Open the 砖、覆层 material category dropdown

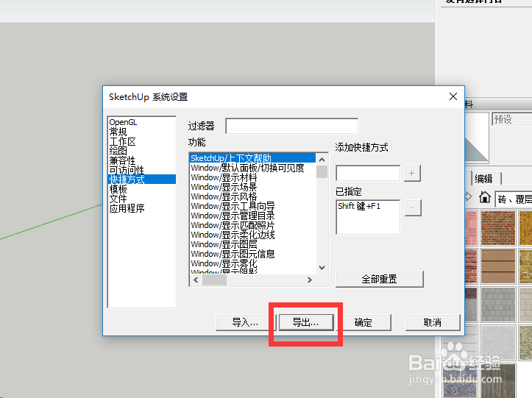(x=514, y=199)
